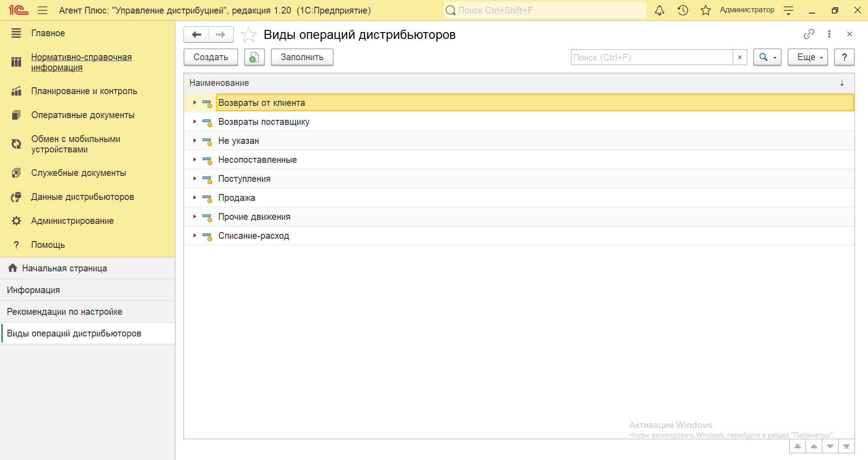Expand the Продажа group
This screenshot has width=868, height=460.
click(x=194, y=198)
